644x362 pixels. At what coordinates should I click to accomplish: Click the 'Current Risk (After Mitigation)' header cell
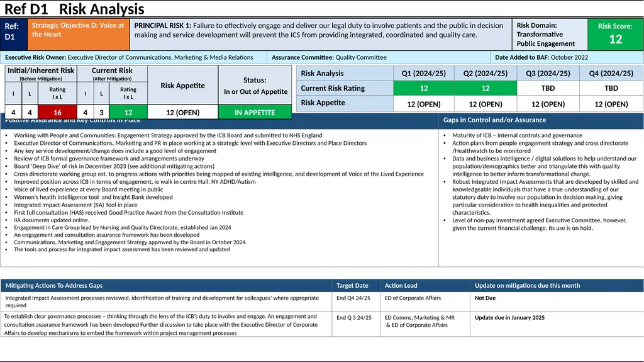coord(112,74)
